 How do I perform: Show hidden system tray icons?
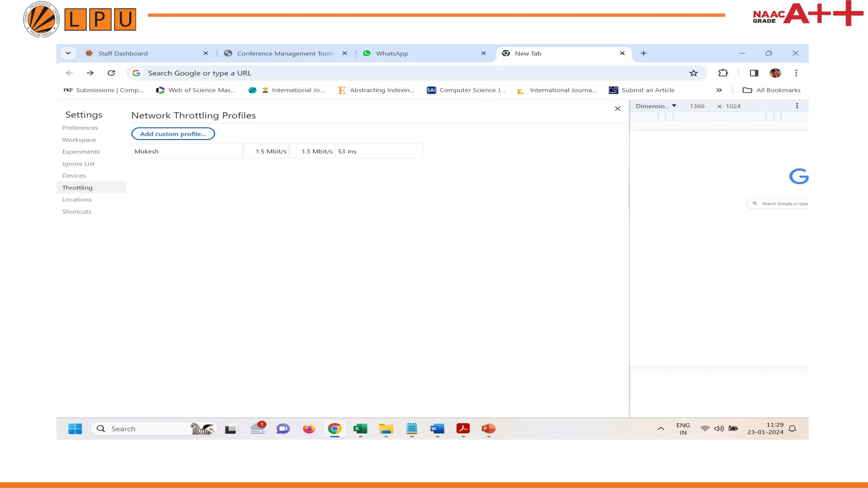660,429
